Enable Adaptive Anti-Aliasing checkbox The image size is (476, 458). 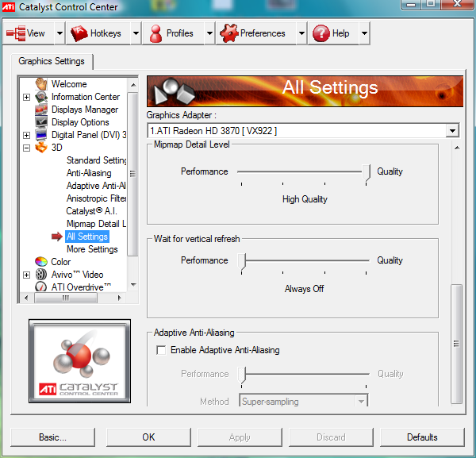(161, 350)
